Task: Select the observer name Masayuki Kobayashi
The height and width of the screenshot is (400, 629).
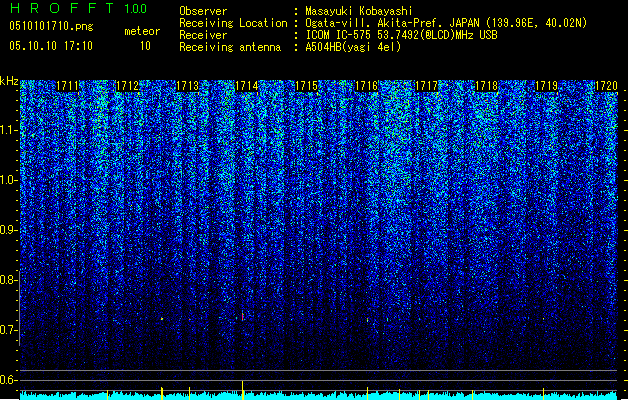Action: [359, 11]
